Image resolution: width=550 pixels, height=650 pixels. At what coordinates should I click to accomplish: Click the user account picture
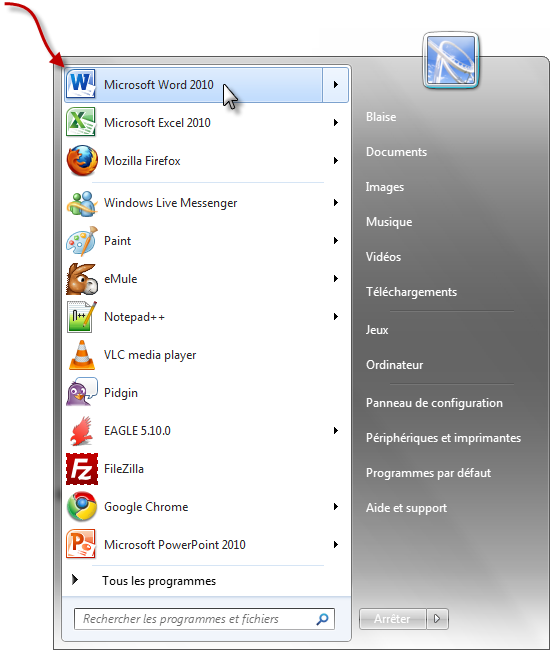[451, 61]
